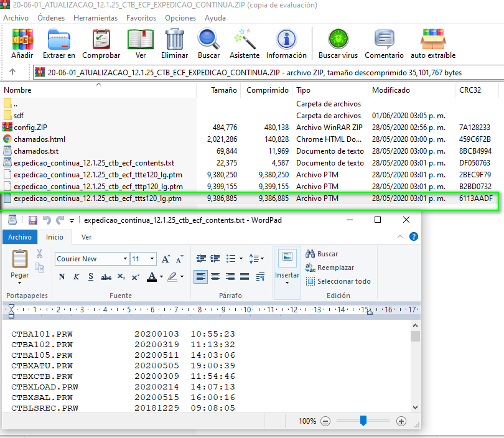Open paragraph settings dialog icon
Screen dimensions: 504x438
(x=260, y=276)
